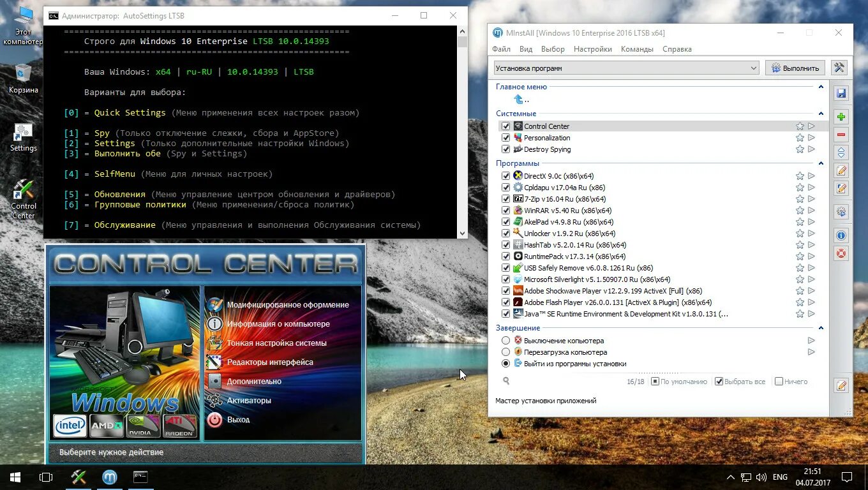Uncheck 7-Zip v16.04 Ru checkbox
The image size is (868, 490).
(506, 199)
